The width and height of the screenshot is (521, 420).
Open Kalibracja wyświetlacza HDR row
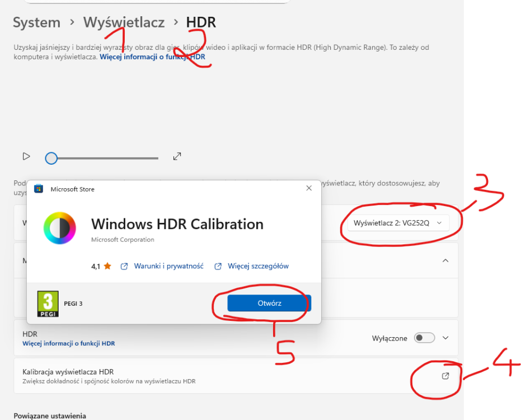pos(236,376)
